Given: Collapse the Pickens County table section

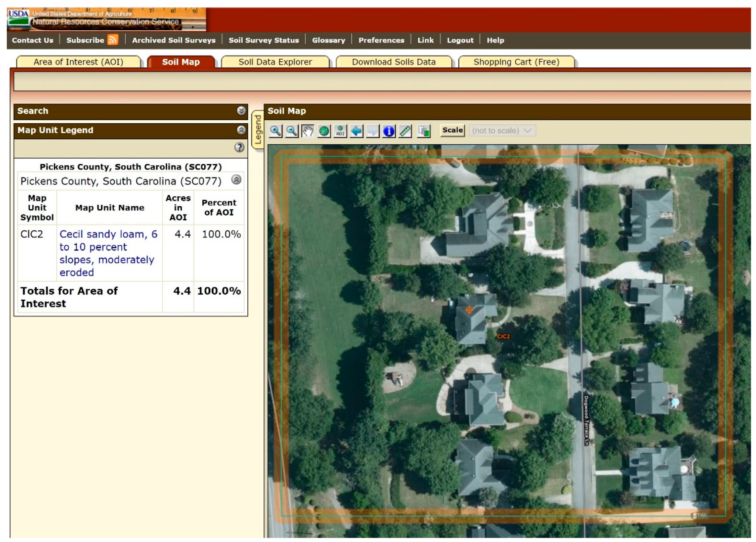Looking at the screenshot, I should point(236,180).
